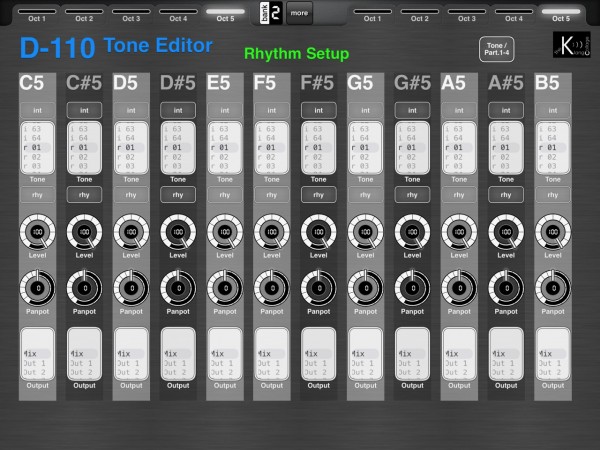This screenshot has width=600, height=450.
Task: Click the Panpot knob for E5
Action: click(x=225, y=288)
